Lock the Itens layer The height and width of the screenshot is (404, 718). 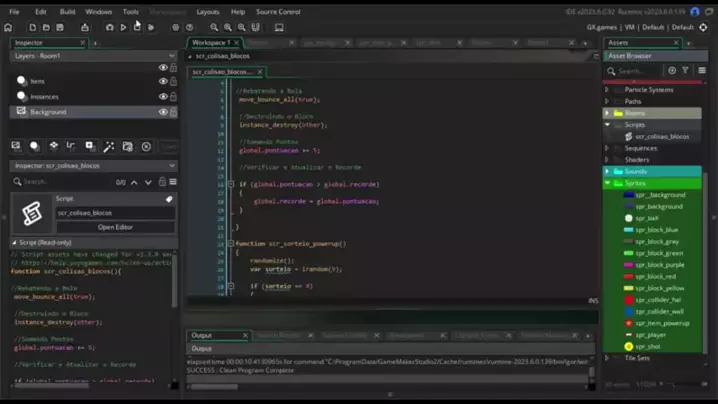pos(174,81)
